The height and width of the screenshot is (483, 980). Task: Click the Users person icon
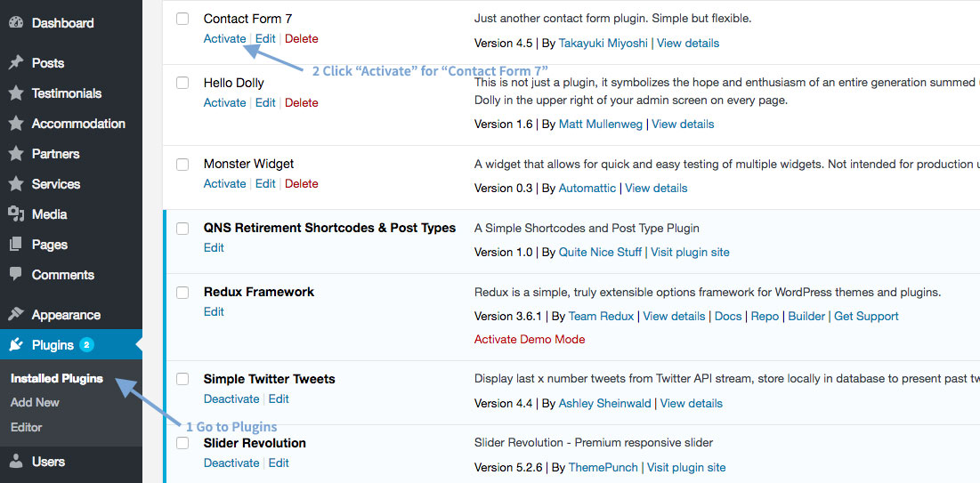click(x=16, y=462)
